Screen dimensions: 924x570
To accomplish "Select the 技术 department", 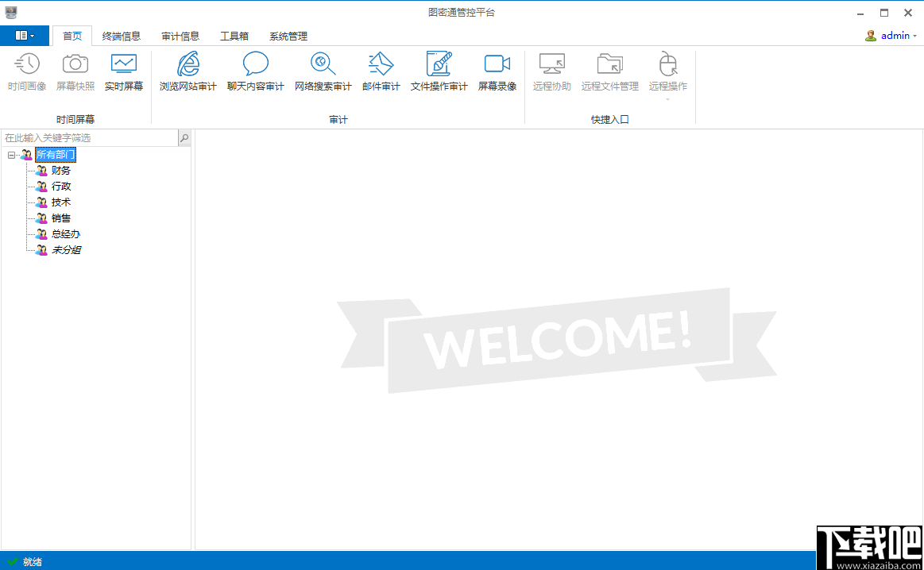I will coord(60,202).
